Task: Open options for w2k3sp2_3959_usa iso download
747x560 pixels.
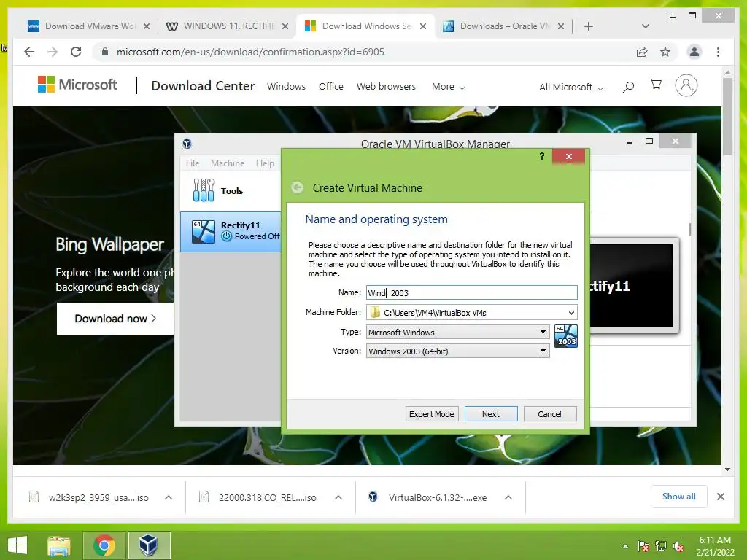Action: click(169, 497)
